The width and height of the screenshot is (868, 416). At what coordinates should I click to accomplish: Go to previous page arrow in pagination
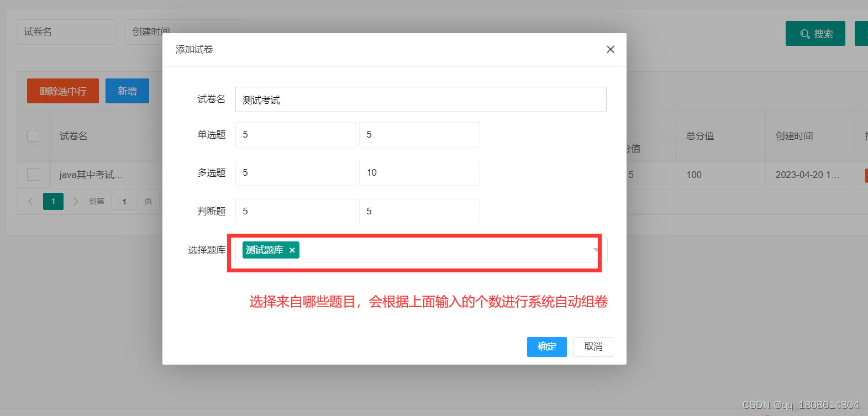click(31, 201)
